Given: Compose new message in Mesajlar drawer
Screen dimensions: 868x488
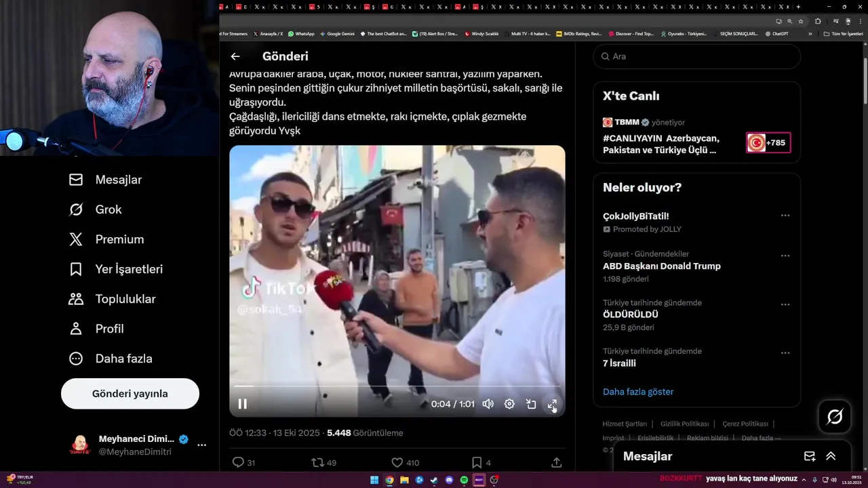Looking at the screenshot, I should (809, 456).
